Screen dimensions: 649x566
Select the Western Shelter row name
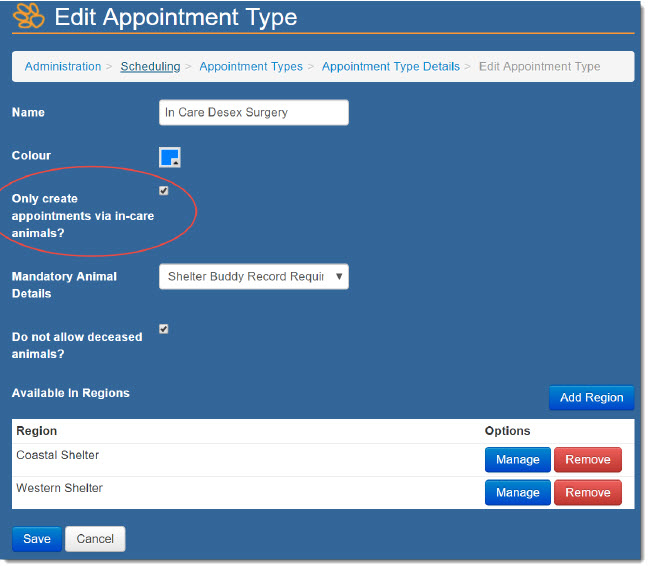tap(59, 489)
